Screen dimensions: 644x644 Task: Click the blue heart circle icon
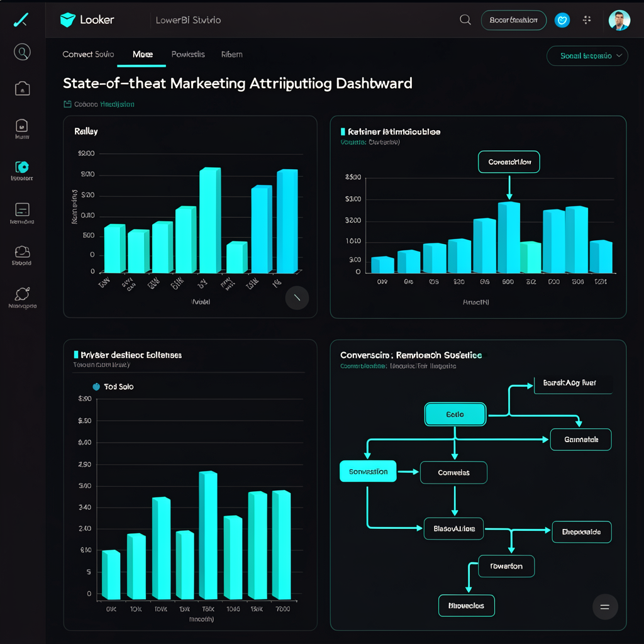[x=562, y=20]
